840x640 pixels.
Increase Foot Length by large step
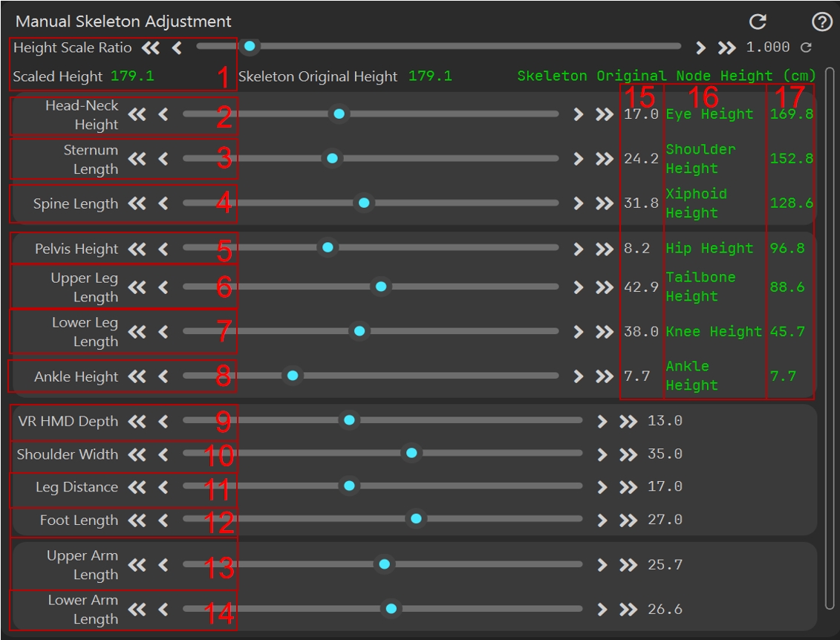[628, 520]
